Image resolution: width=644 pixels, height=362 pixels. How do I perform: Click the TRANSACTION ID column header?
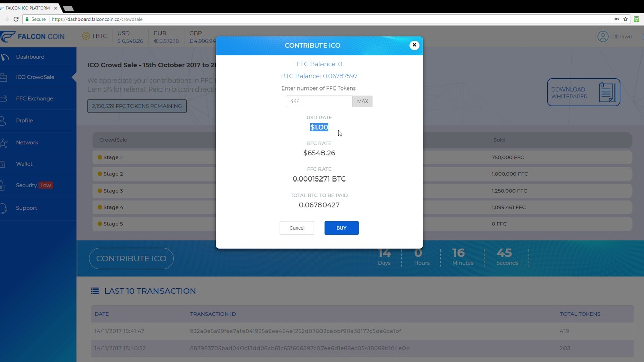click(x=213, y=314)
